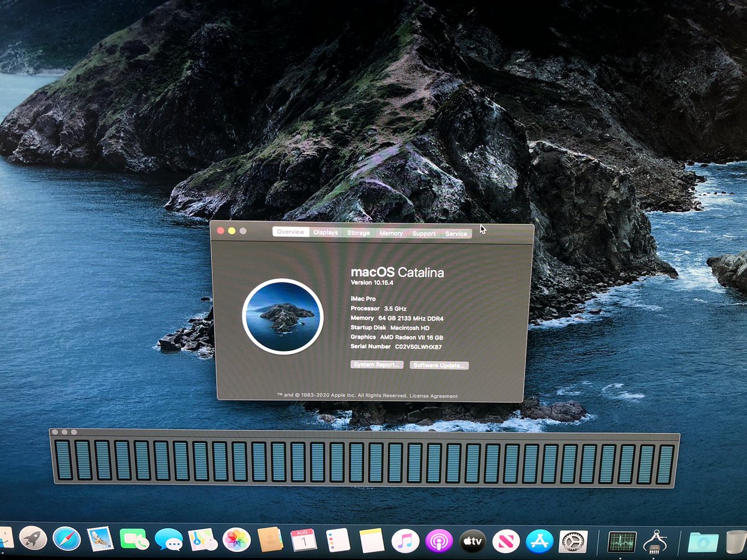The height and width of the screenshot is (560, 747).
Task: Open News from the dock
Action: (506, 541)
